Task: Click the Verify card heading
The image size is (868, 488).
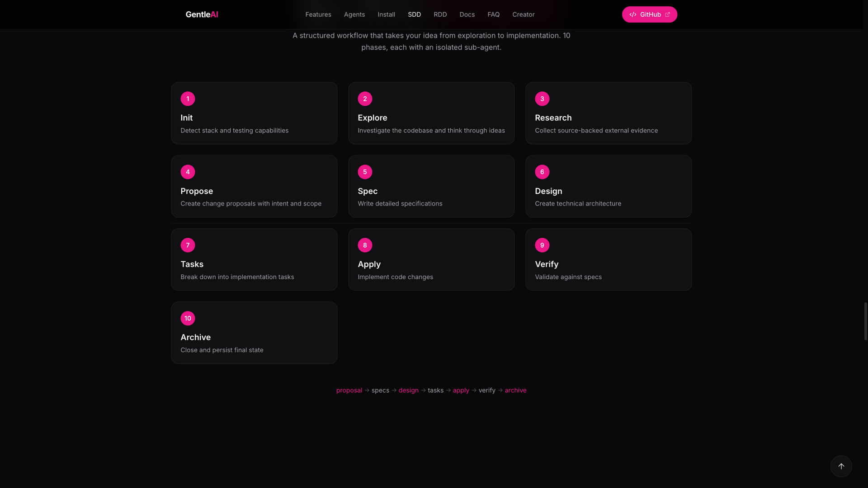Action: [x=547, y=264]
